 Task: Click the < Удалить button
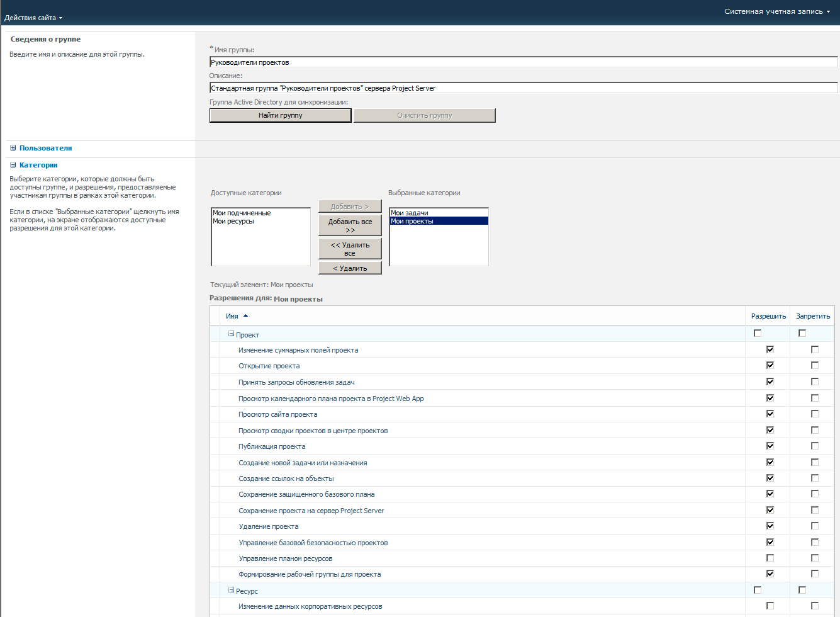coord(350,268)
